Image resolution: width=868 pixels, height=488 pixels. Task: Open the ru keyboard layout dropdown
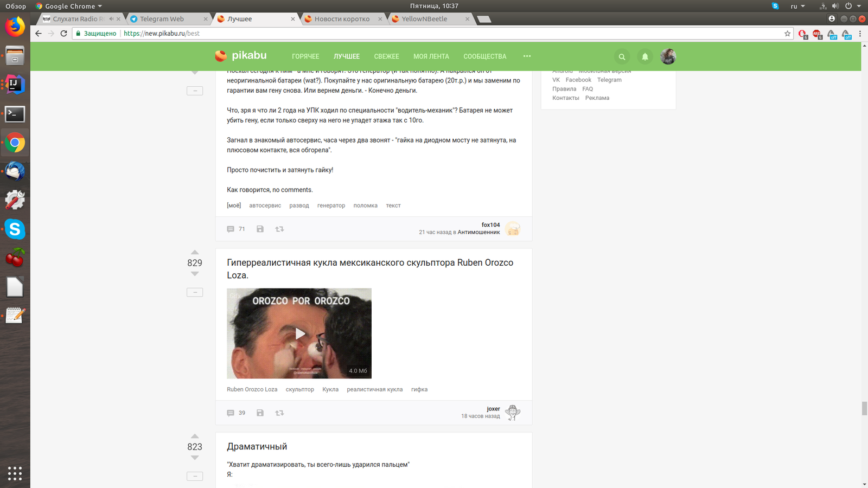pos(797,6)
